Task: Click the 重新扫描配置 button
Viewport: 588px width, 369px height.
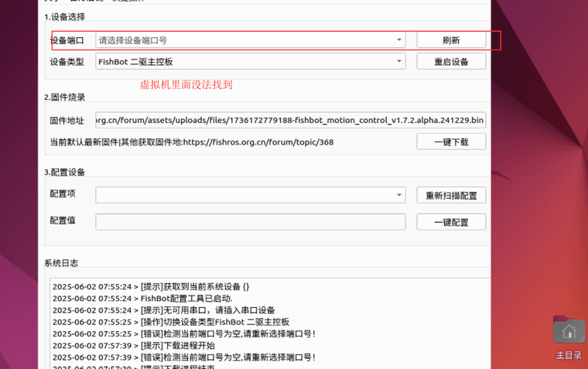Action: 451,195
